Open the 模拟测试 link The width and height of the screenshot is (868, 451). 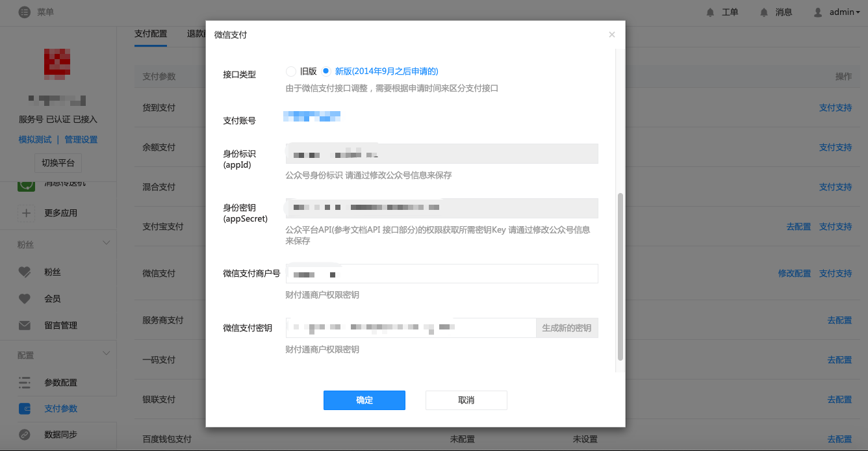pos(35,140)
